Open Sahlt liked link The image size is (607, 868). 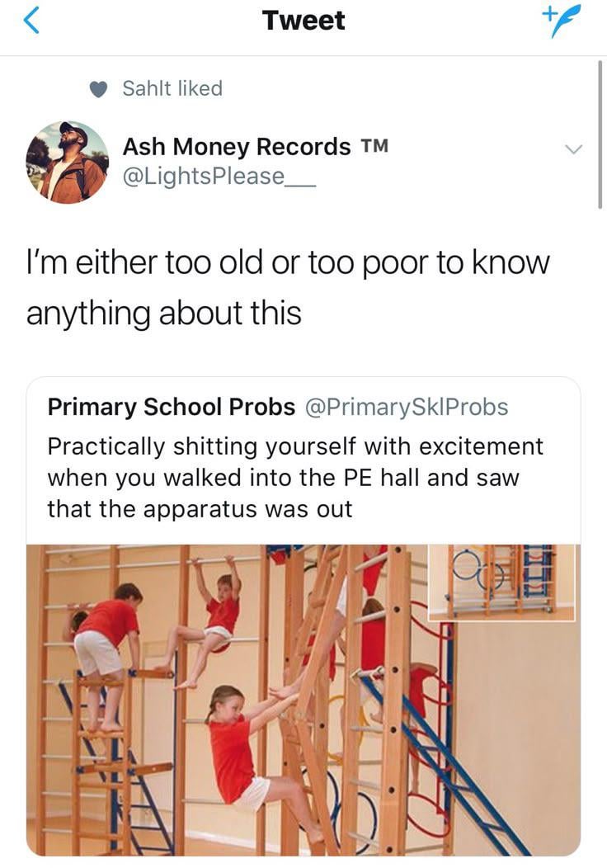tap(172, 88)
